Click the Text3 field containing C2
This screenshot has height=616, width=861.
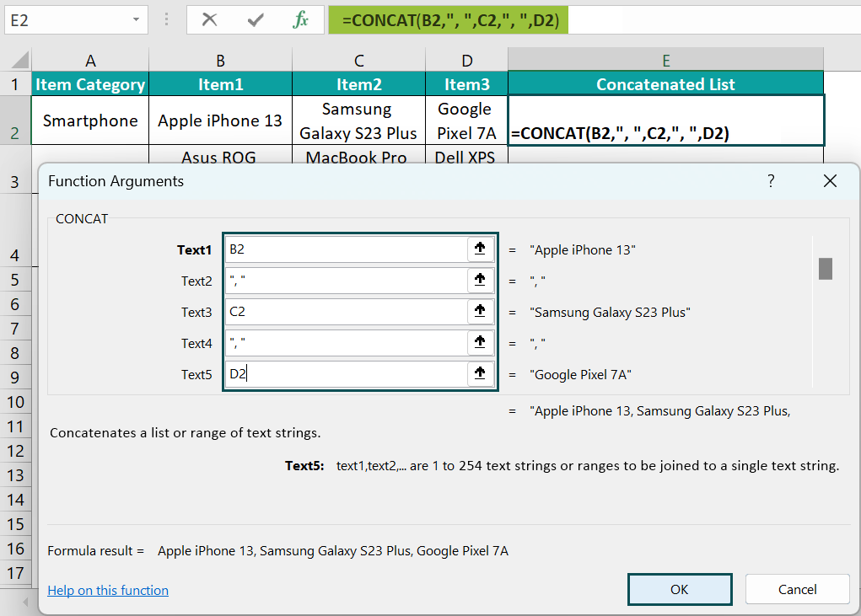347,312
